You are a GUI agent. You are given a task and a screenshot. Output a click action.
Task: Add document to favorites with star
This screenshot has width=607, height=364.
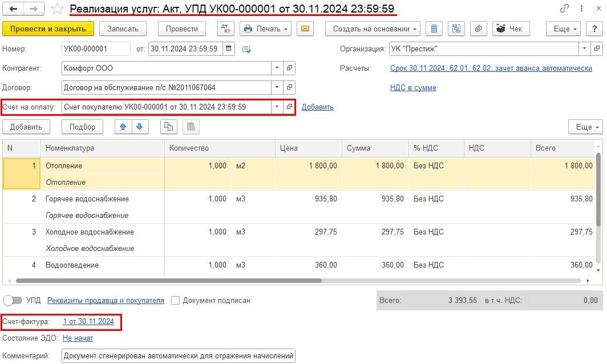point(57,9)
